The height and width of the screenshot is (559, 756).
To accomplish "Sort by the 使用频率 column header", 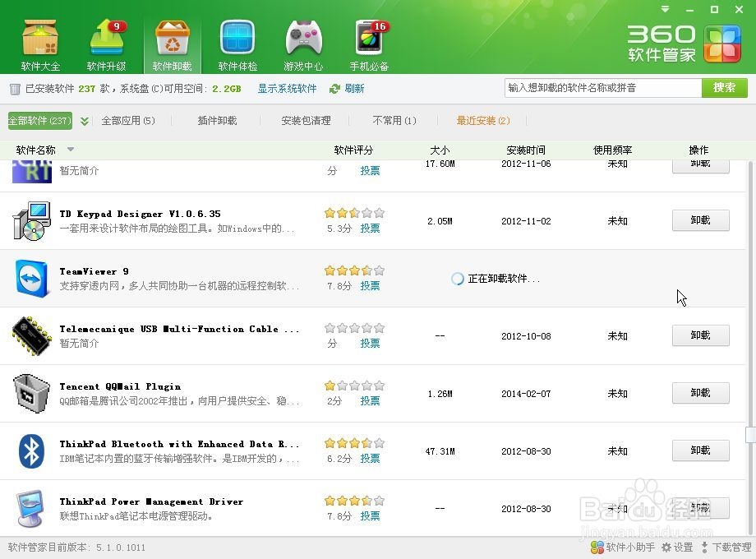I will click(x=612, y=150).
